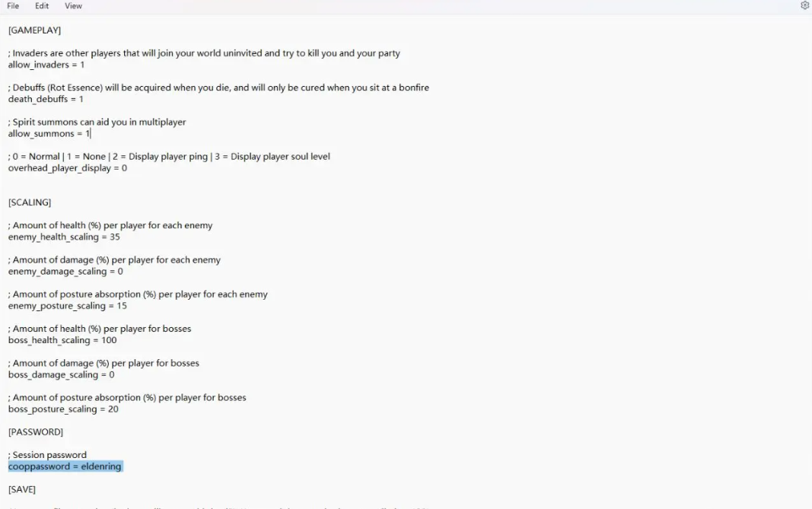Click the enemy_posture_scaling value 15
This screenshot has width=812, height=509.
click(122, 306)
